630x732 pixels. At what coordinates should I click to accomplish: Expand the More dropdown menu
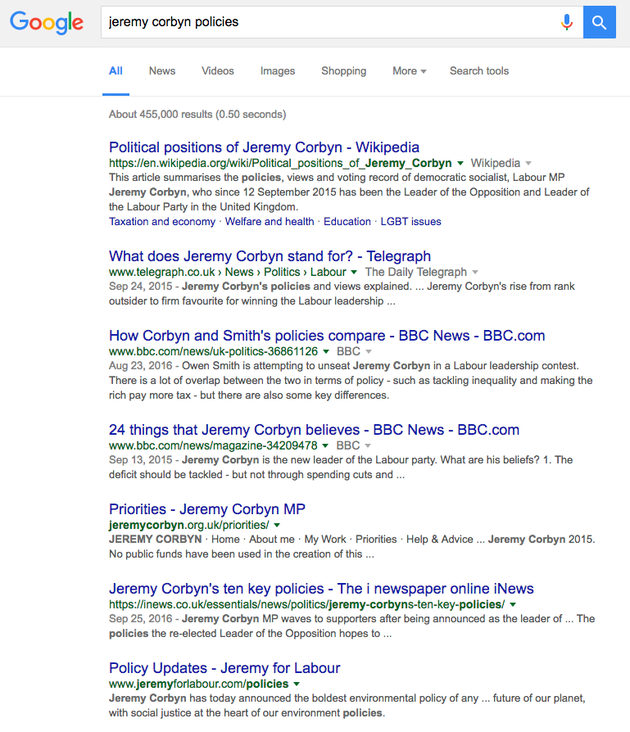click(x=409, y=71)
